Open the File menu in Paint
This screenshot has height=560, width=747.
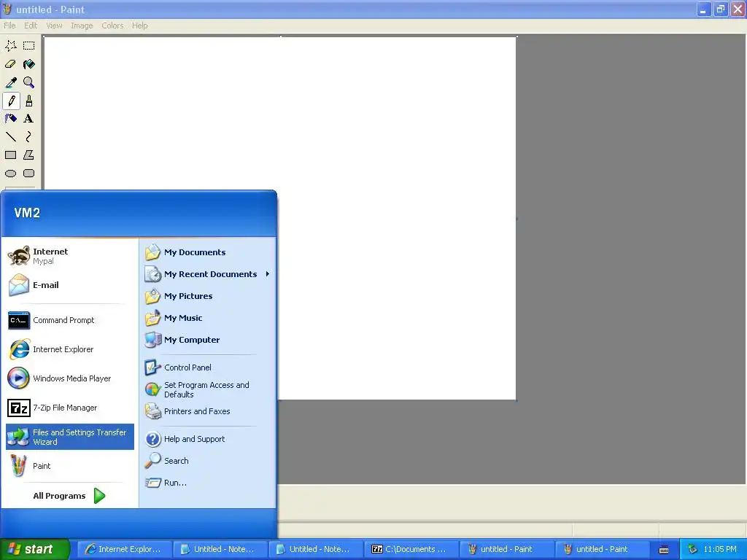(x=9, y=26)
